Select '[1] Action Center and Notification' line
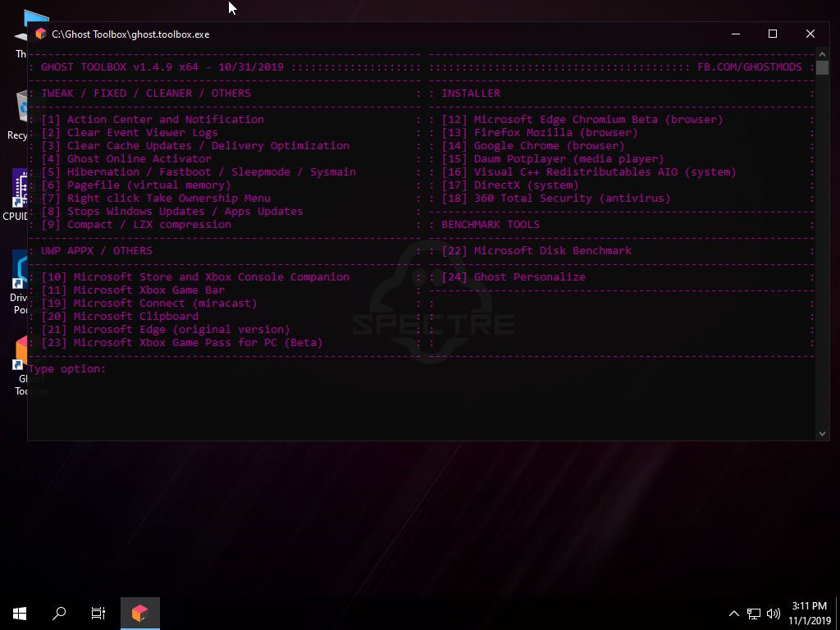The width and height of the screenshot is (840, 630). tap(153, 120)
